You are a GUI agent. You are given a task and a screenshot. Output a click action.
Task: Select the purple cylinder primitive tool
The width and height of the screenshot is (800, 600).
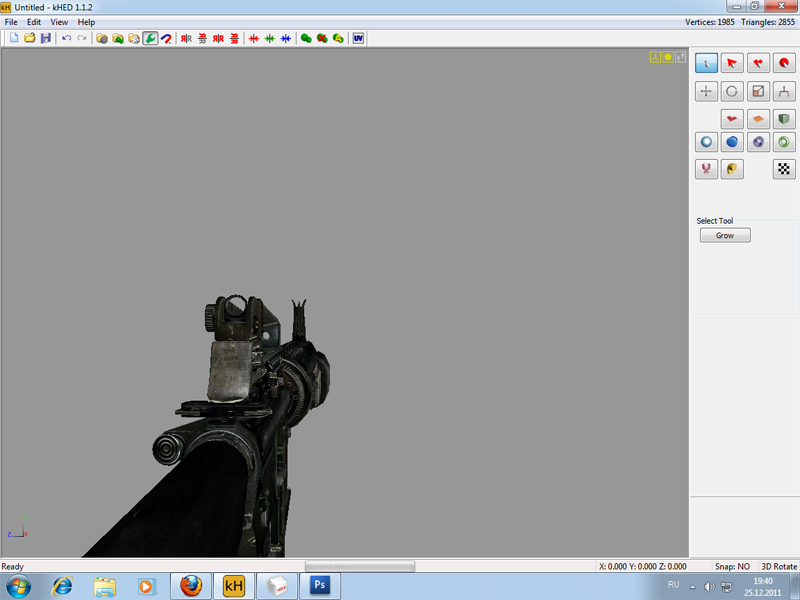pos(758,142)
